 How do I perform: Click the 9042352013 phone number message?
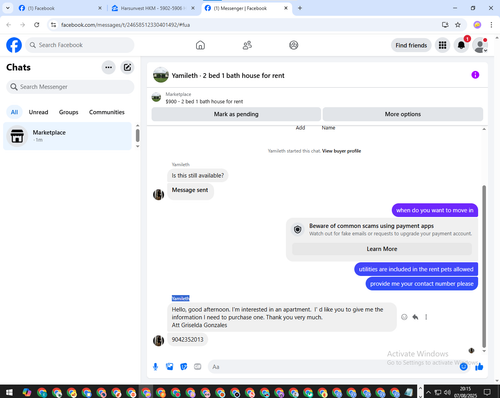click(187, 340)
